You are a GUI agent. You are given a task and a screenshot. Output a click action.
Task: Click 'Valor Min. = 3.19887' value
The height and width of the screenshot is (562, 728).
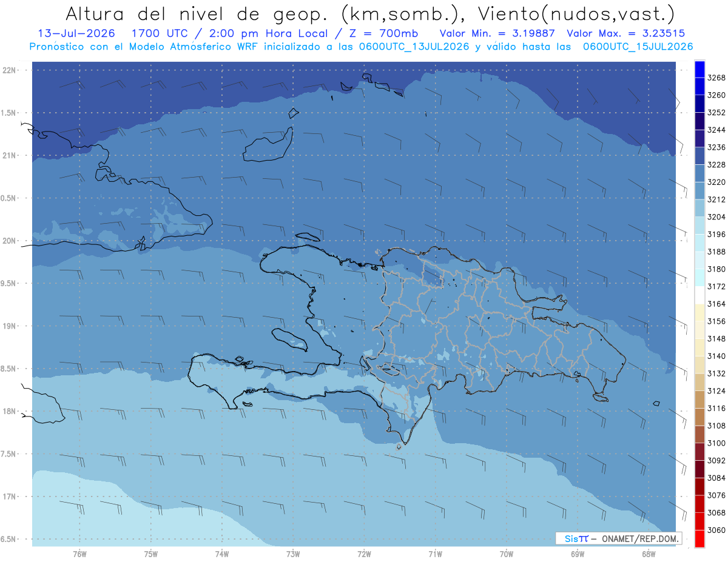point(498,34)
